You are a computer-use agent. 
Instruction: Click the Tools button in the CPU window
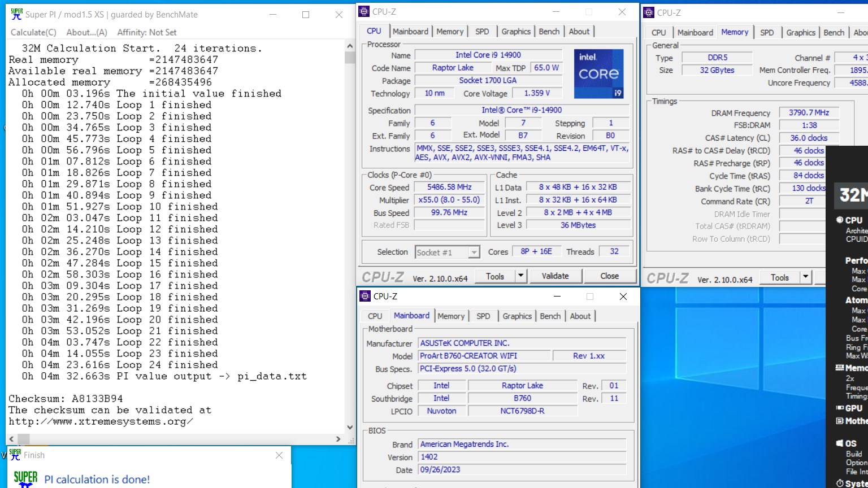495,276
